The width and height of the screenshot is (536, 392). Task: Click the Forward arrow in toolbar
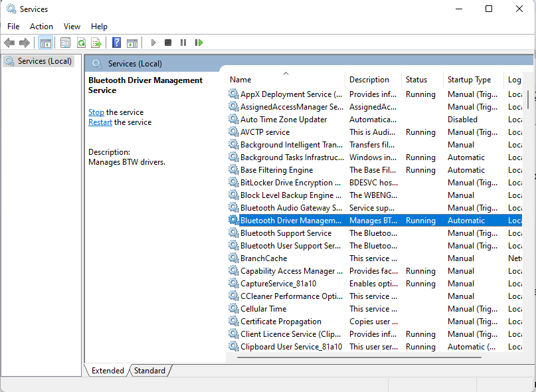(x=25, y=43)
